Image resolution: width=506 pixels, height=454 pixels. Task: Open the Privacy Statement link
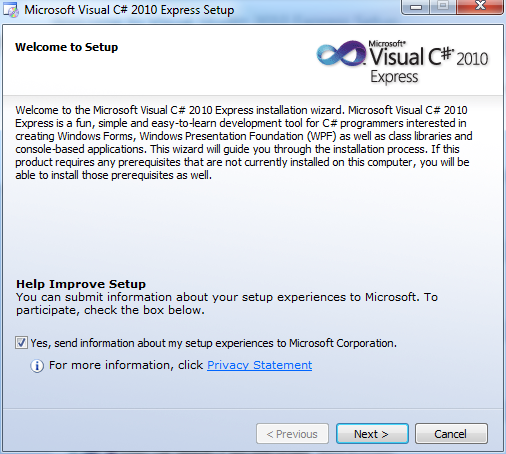pyautogui.click(x=259, y=365)
